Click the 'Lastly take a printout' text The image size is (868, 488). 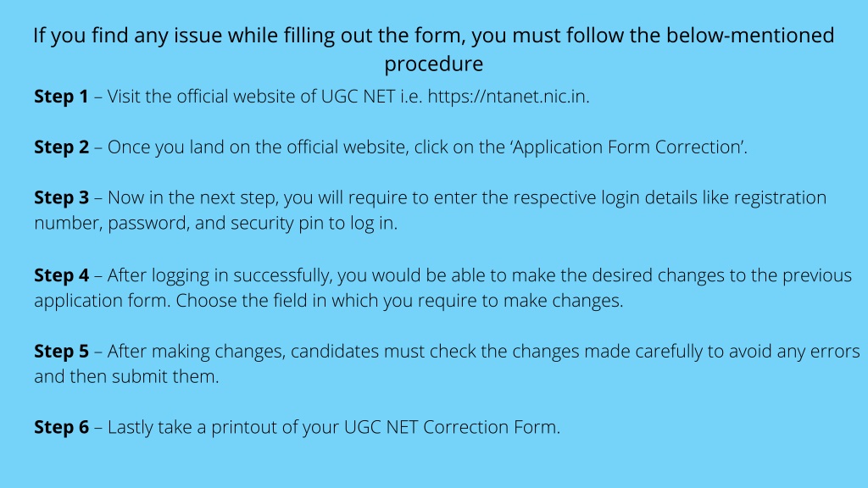pyautogui.click(x=193, y=427)
